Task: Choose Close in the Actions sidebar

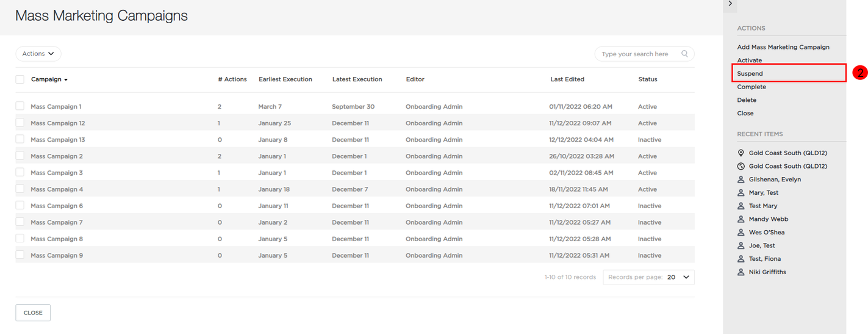Action: (745, 113)
